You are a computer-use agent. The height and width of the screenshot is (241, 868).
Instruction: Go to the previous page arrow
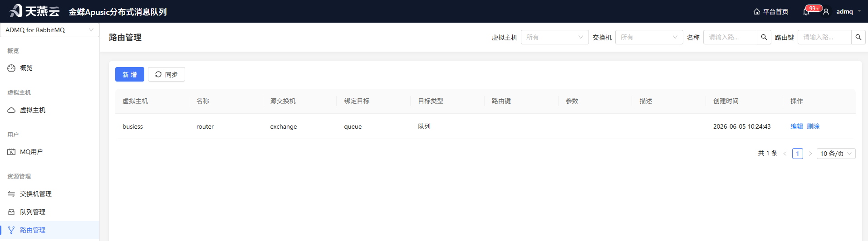785,154
